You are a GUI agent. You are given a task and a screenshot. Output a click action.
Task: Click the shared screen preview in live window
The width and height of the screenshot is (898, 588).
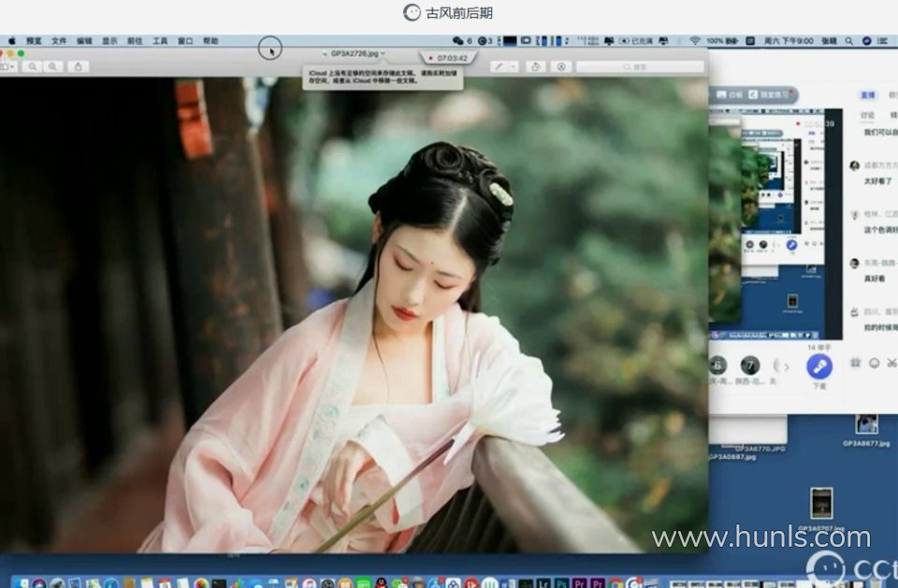[x=775, y=223]
